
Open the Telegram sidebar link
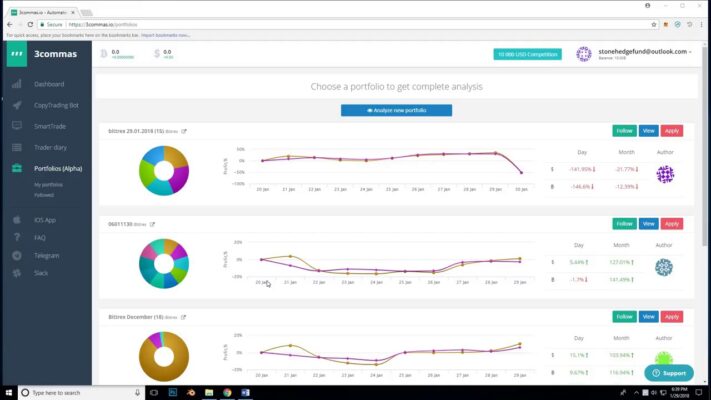pos(46,256)
